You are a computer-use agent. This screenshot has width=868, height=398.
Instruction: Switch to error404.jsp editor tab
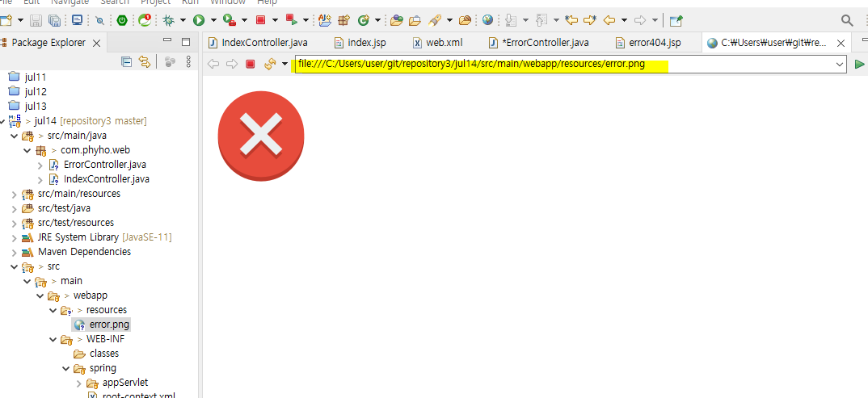[x=648, y=43]
